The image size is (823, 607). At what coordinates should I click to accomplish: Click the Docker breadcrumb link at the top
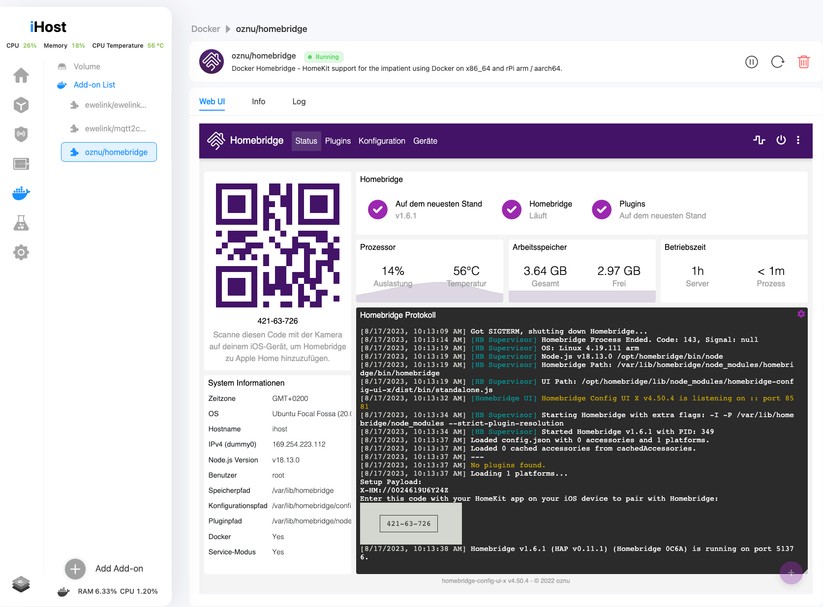click(x=205, y=28)
